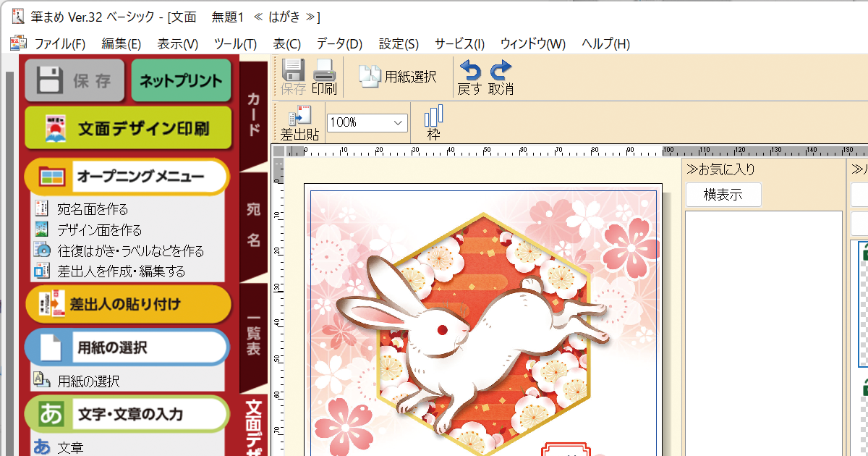This screenshot has height=456, width=868.
Task: Open the 表(C) menu
Action: [x=286, y=43]
